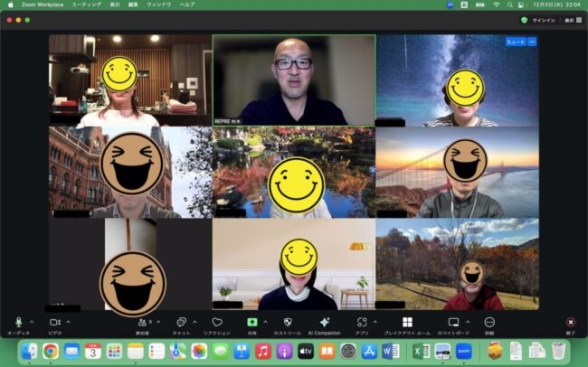Click the red 終了 end meeting button
This screenshot has width=588, height=367.
point(570,323)
